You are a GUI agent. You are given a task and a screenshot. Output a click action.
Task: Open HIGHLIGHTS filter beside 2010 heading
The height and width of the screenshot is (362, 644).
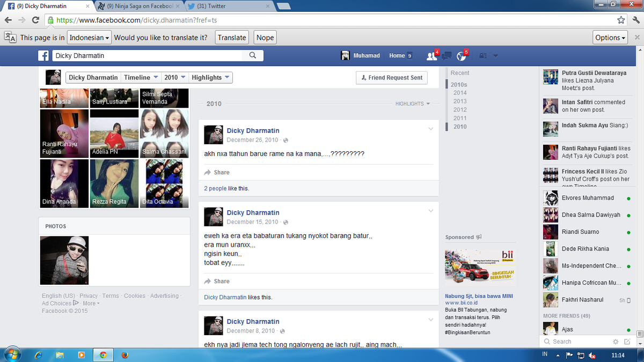[x=413, y=104]
